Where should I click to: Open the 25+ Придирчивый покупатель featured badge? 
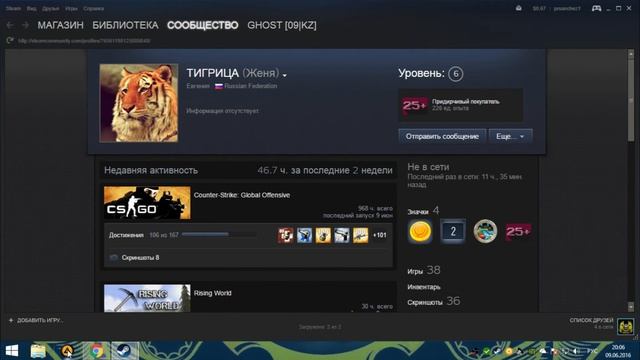[460, 105]
